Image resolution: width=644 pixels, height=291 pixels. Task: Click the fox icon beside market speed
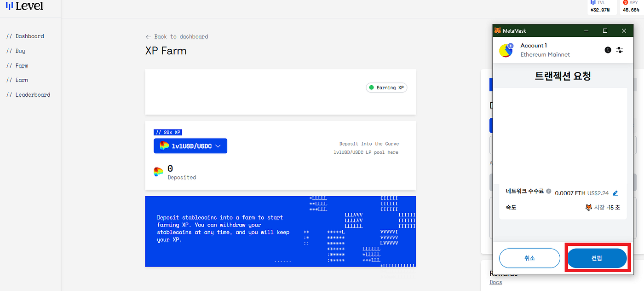[x=588, y=208]
